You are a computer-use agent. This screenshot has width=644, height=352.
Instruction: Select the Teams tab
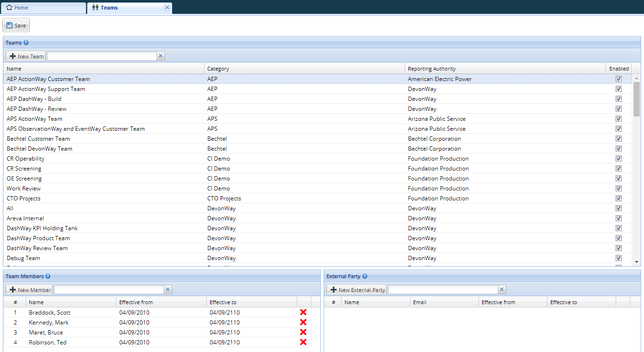click(x=129, y=8)
